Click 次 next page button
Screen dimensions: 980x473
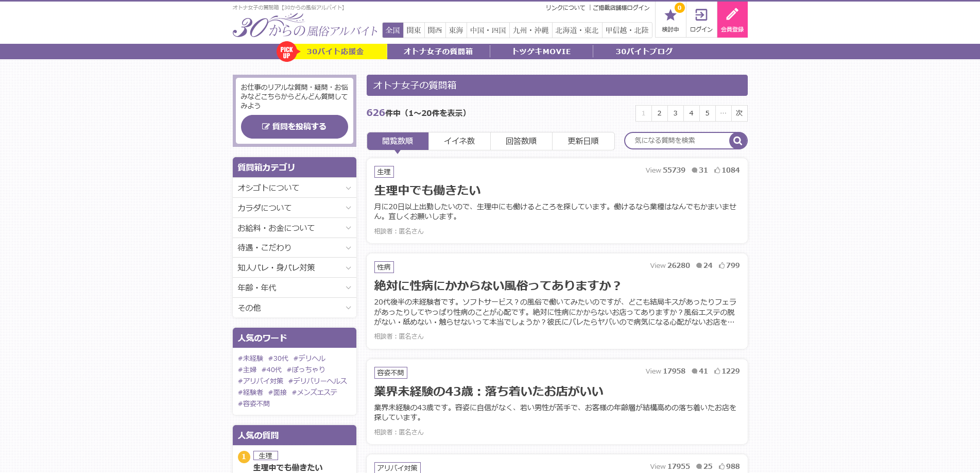pyautogui.click(x=739, y=113)
